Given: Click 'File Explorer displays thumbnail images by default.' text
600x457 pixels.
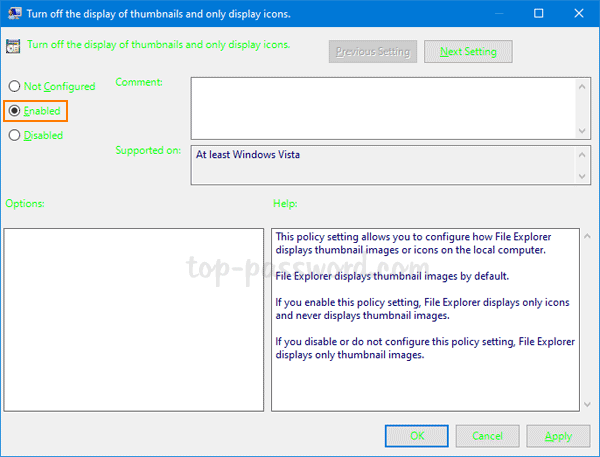Looking at the screenshot, I should click(x=392, y=276).
